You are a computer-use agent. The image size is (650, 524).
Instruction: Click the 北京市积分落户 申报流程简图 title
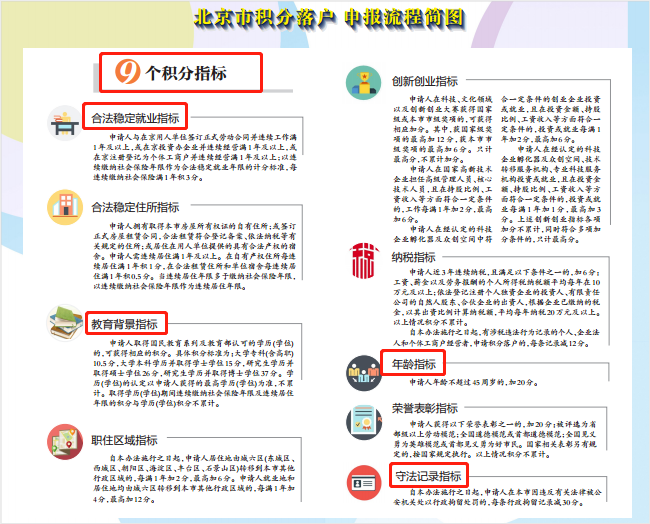[327, 17]
